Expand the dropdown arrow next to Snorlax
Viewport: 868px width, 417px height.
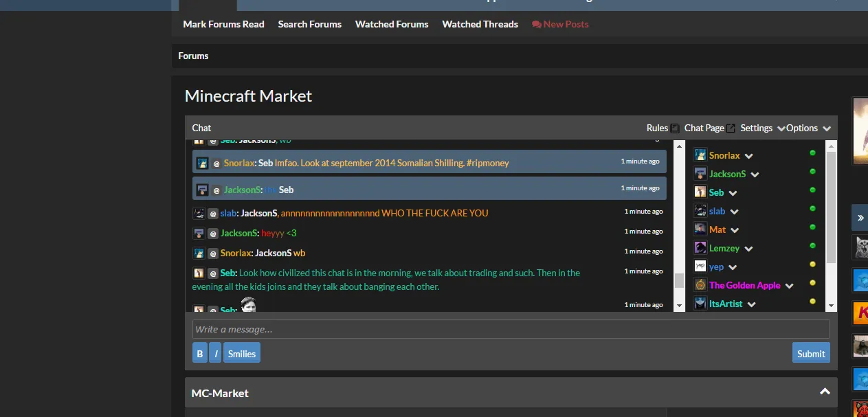[x=749, y=157]
